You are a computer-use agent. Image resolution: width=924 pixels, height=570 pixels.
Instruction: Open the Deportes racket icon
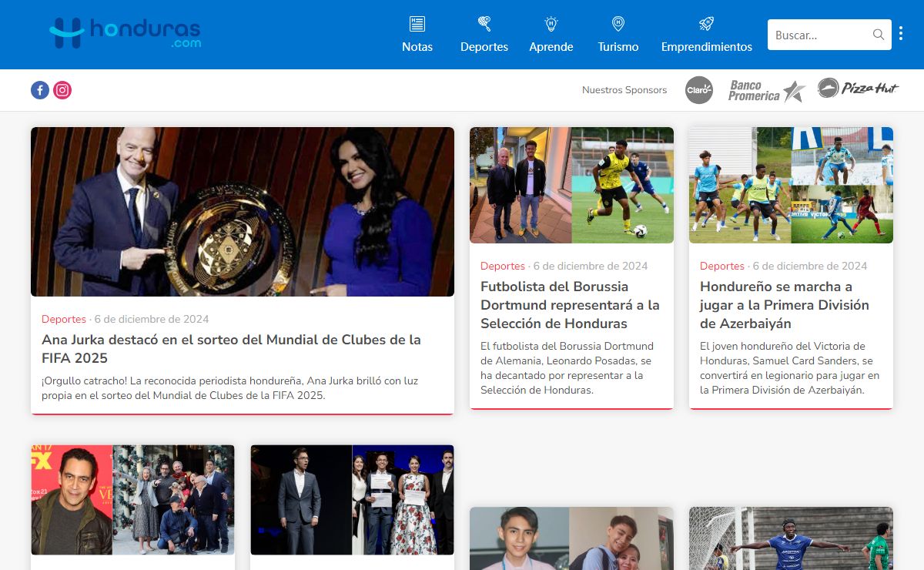click(484, 24)
